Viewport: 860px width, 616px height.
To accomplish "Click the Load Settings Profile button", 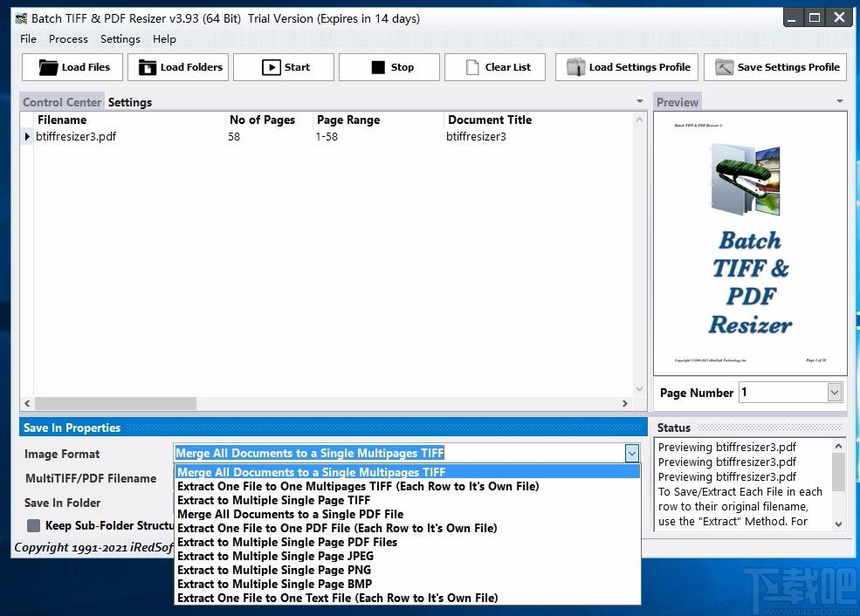I will point(627,67).
